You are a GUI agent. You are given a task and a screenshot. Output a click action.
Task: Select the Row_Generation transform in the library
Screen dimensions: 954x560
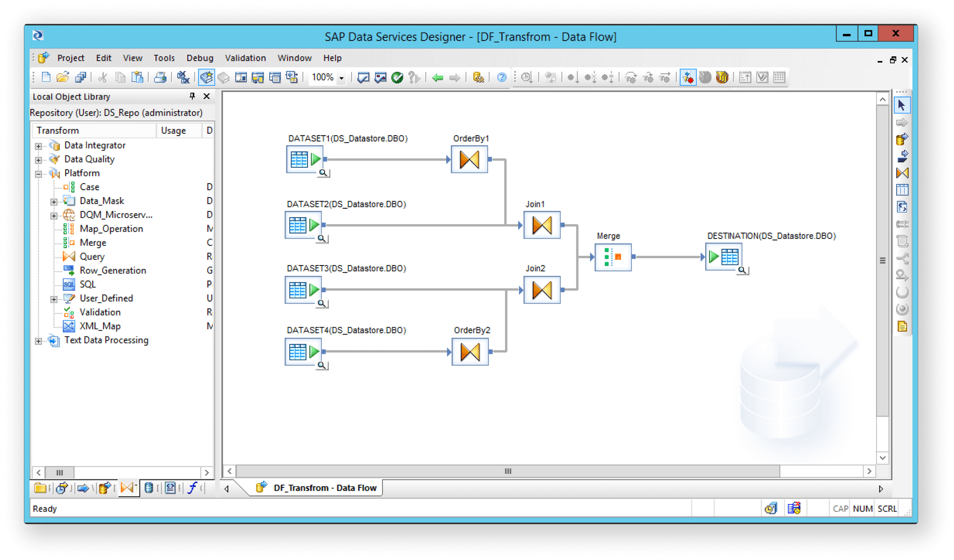pyautogui.click(x=113, y=270)
